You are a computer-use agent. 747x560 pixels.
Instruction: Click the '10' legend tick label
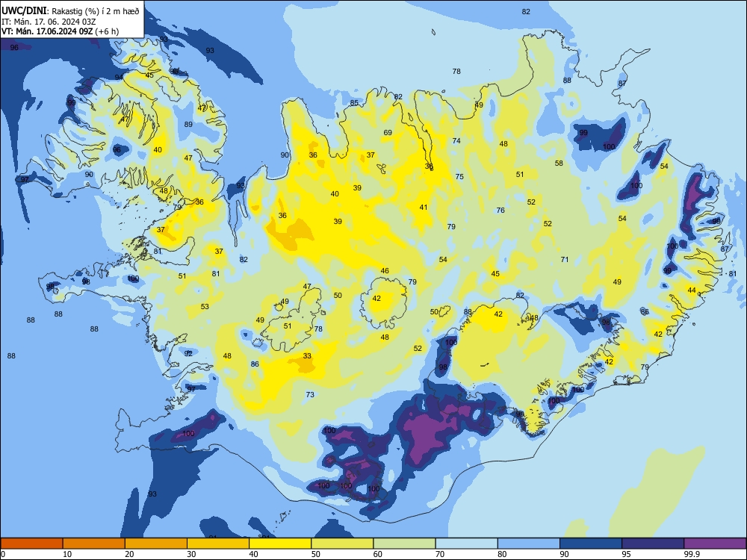coord(67,554)
